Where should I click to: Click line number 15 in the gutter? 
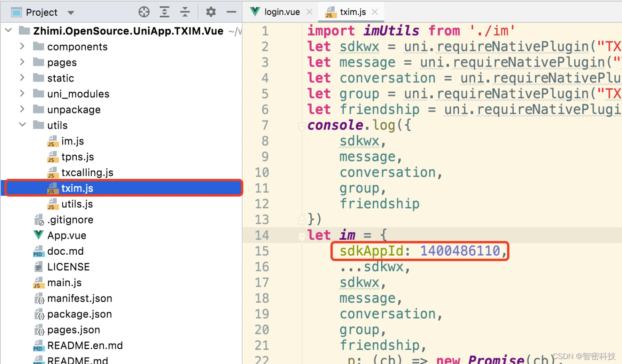pyautogui.click(x=262, y=251)
